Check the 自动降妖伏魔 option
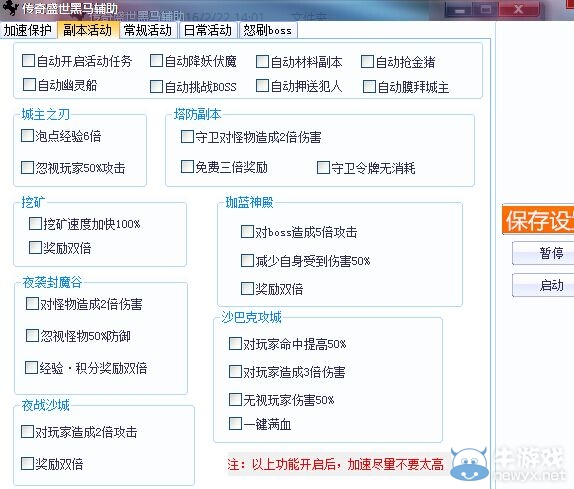This screenshot has height=489, width=574. (156, 61)
